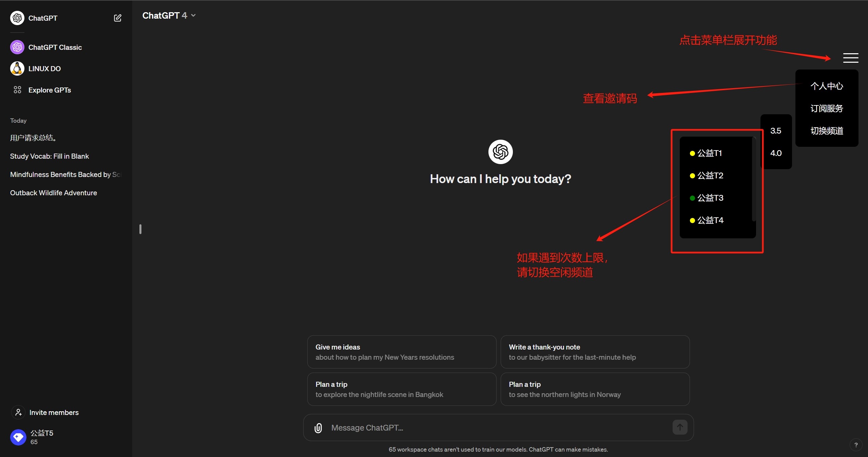
Task: Open the Explore GPTs grid icon
Action: pyautogui.click(x=17, y=90)
